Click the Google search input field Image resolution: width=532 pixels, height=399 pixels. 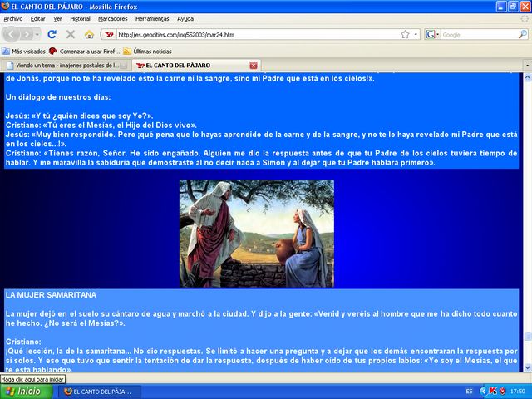(476, 35)
